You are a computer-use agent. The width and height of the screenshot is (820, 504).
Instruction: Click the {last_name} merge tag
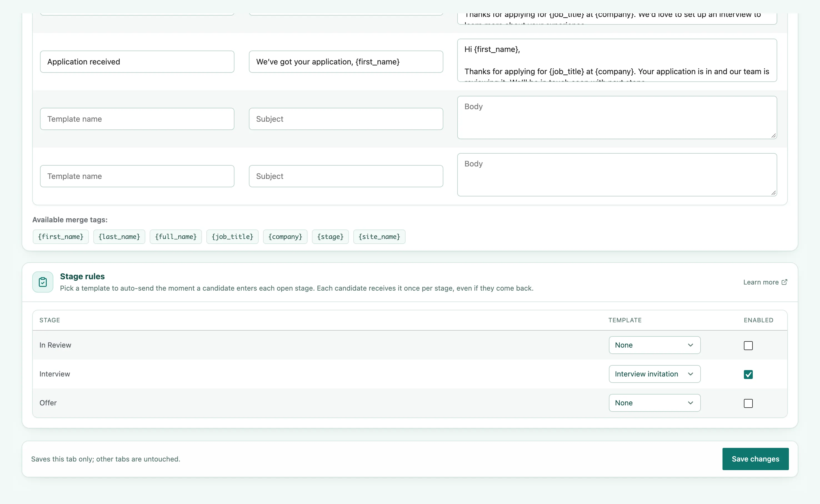click(119, 237)
